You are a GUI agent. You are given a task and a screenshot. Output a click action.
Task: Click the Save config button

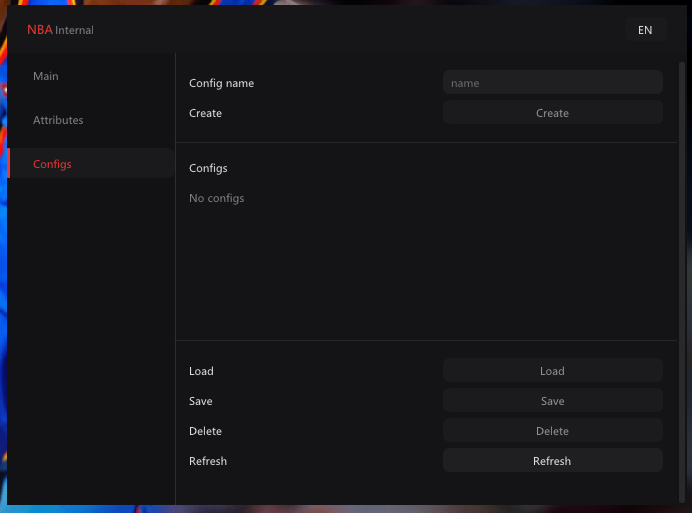(553, 401)
